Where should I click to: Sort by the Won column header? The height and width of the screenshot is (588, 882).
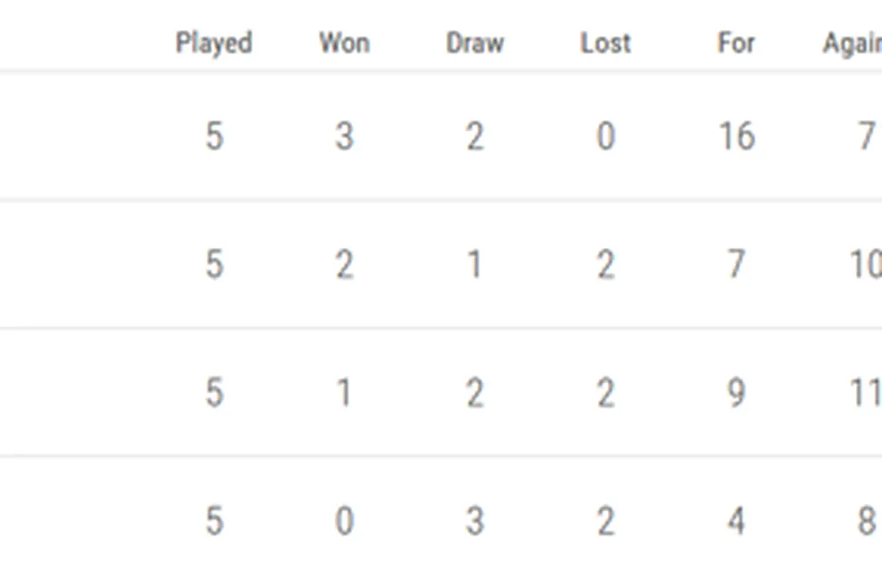point(344,43)
